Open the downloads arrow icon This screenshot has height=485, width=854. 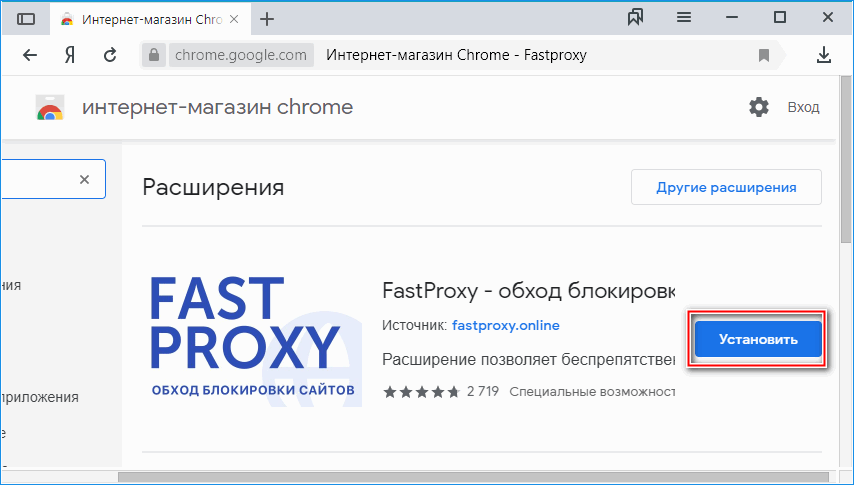tap(824, 55)
